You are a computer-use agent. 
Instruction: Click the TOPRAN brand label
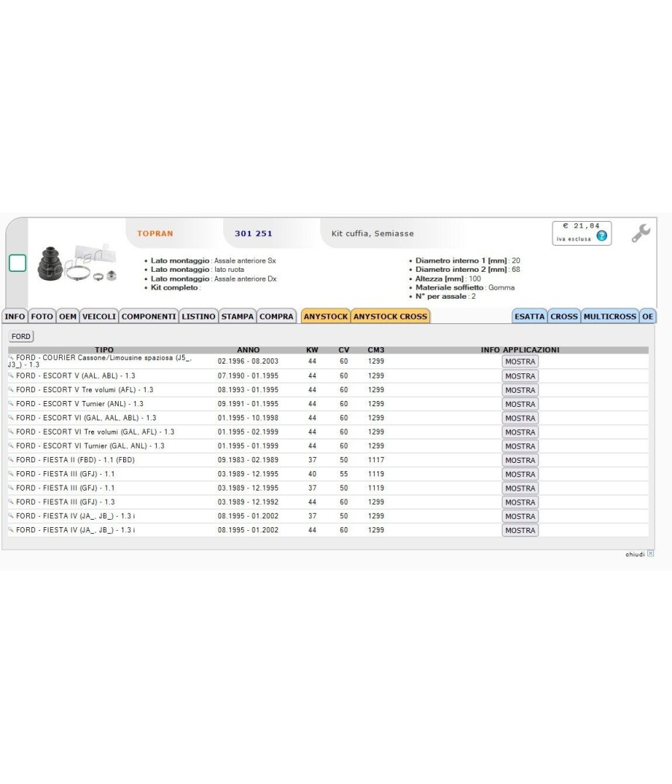pyautogui.click(x=155, y=234)
